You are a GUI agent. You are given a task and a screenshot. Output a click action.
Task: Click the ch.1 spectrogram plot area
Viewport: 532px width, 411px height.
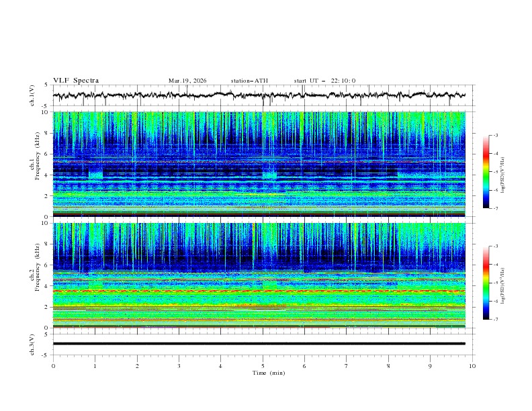tap(259, 164)
